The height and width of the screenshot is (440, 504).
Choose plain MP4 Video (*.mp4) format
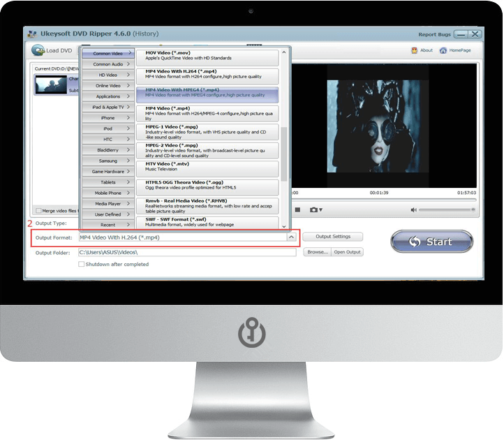coord(207,113)
